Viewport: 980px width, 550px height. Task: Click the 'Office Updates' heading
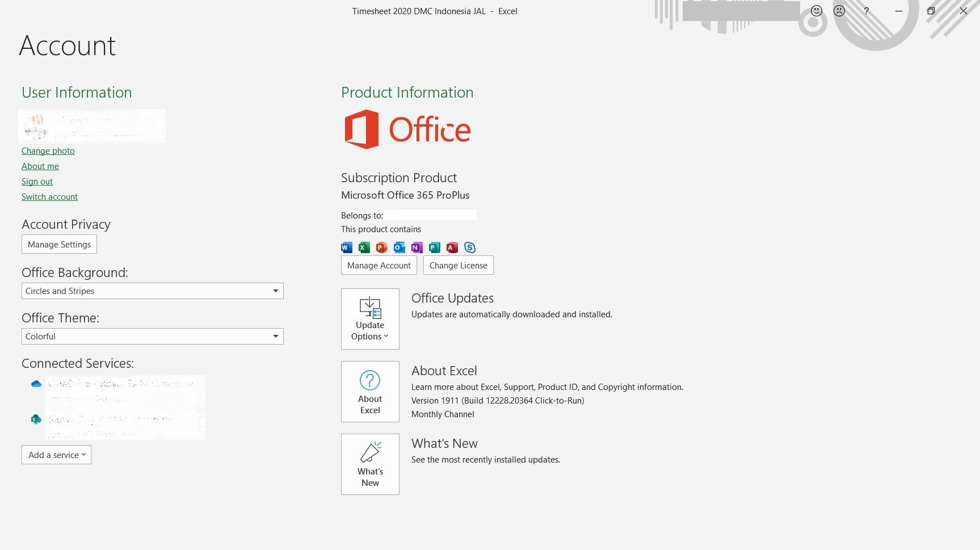coord(452,298)
